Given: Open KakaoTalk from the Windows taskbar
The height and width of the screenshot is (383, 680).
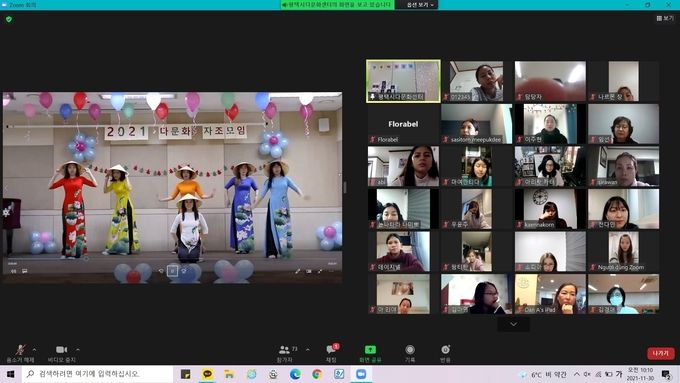Looking at the screenshot, I should coord(208,374).
